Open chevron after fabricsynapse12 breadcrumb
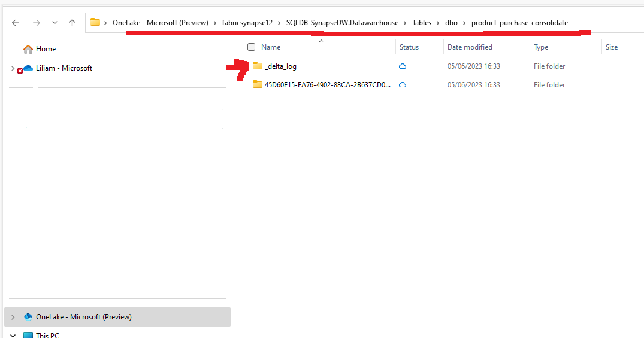644x338 pixels. (279, 23)
